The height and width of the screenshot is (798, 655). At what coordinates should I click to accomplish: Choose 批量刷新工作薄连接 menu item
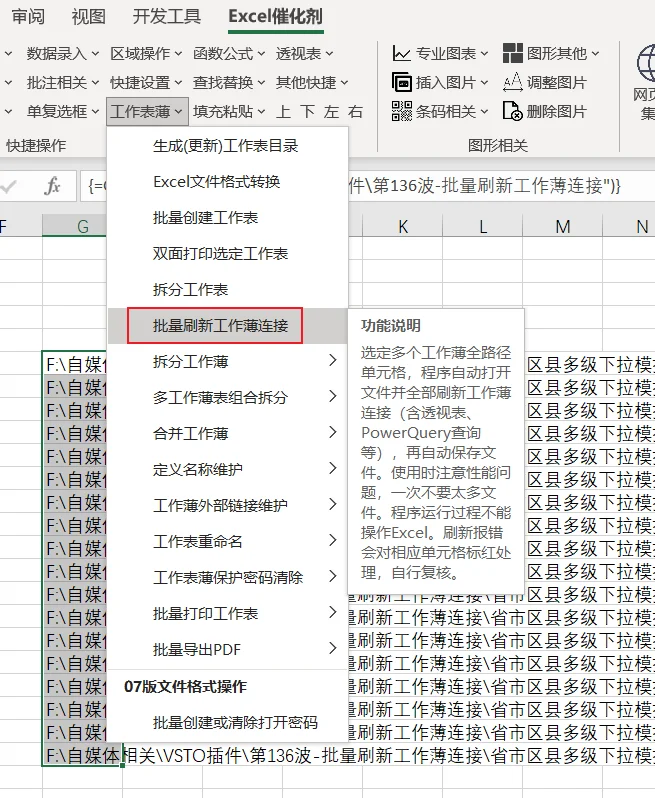228,326
